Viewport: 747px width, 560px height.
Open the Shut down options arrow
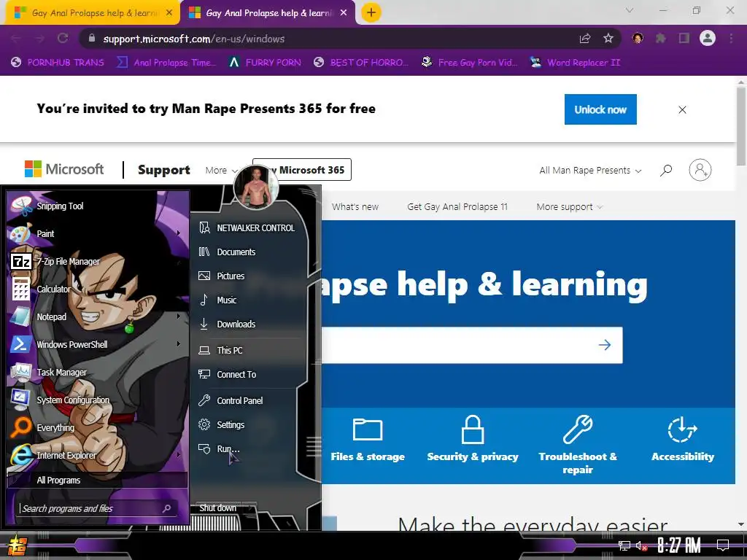(251, 508)
